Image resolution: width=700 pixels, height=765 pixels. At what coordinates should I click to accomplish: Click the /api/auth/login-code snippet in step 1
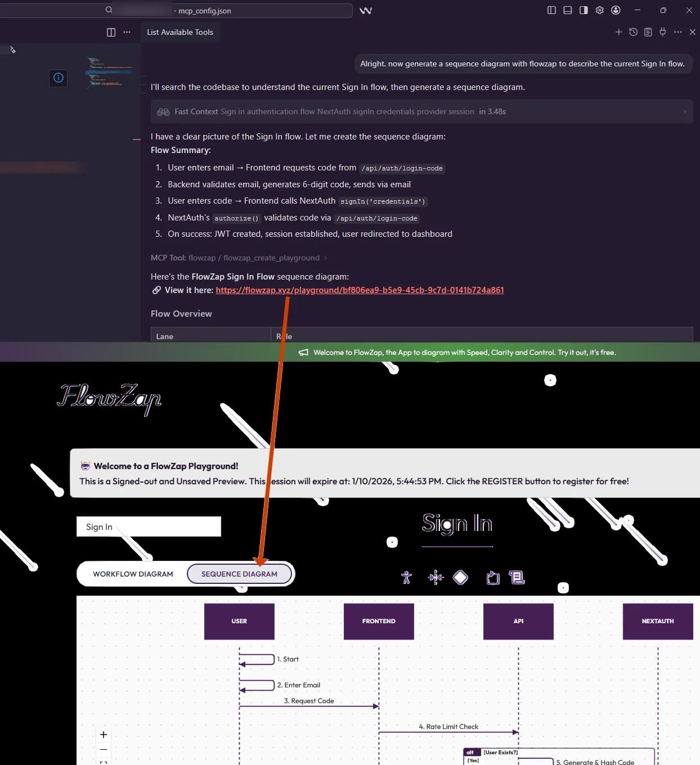point(402,168)
